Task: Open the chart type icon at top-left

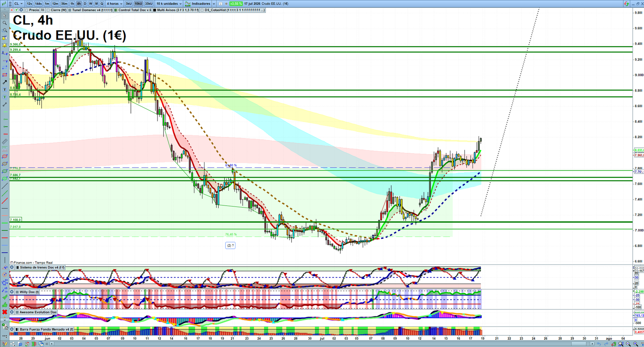Action: [4, 4]
